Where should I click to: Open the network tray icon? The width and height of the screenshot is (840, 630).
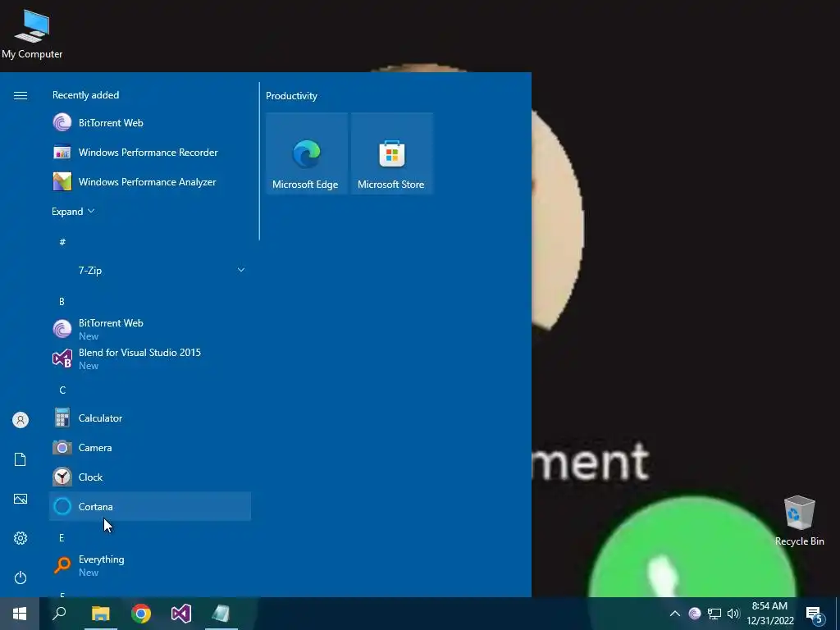tap(714, 614)
